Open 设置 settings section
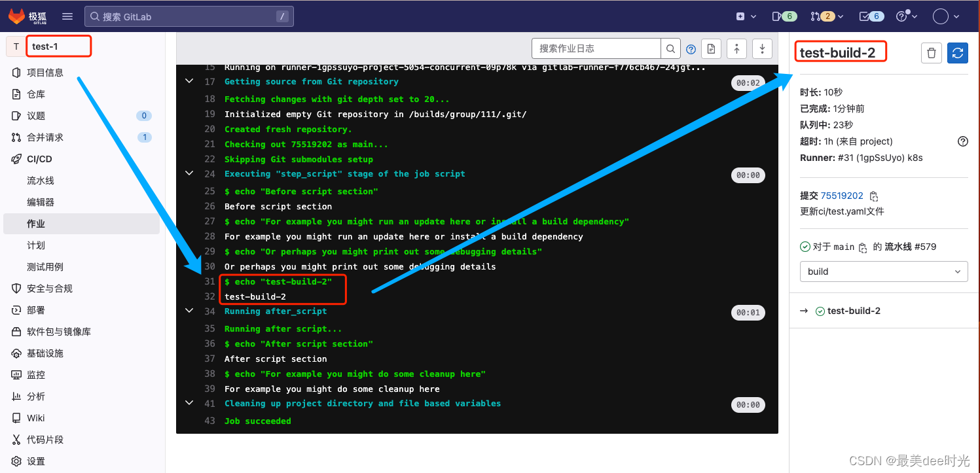Image resolution: width=980 pixels, height=473 pixels. pos(36,461)
